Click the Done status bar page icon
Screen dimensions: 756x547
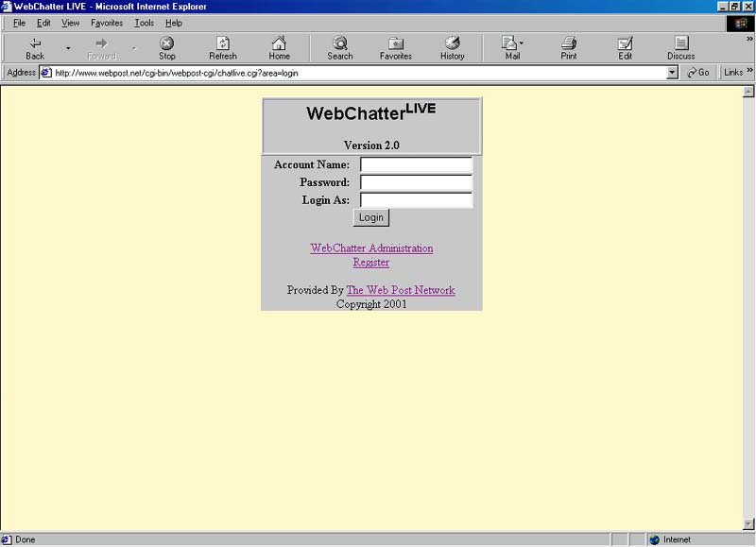coord(7,539)
